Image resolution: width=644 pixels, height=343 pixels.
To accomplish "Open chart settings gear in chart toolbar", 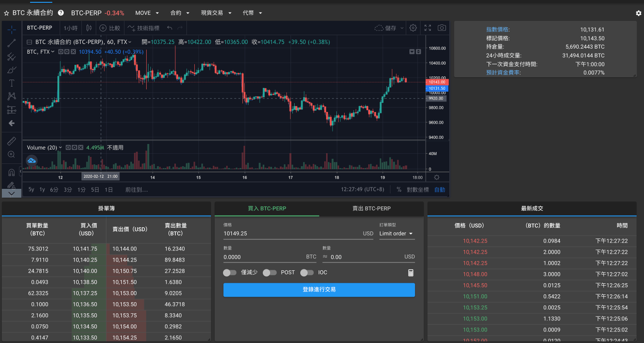I will (x=413, y=28).
